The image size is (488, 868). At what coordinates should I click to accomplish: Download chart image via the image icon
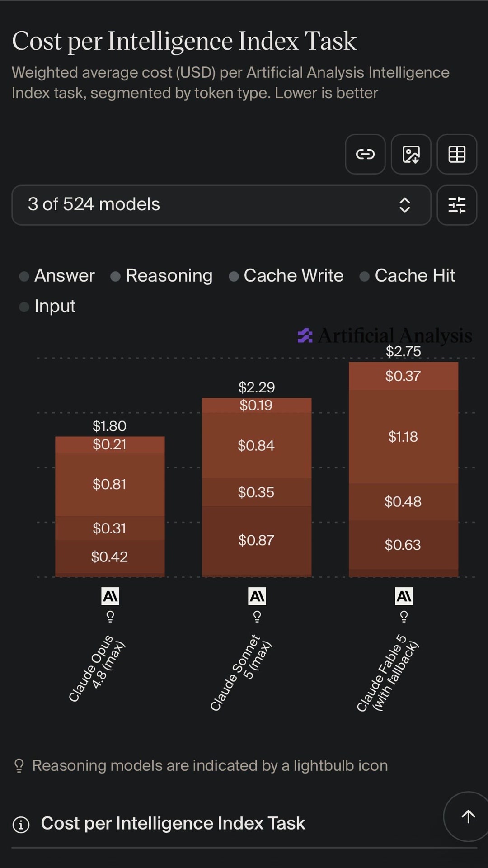pos(411,154)
